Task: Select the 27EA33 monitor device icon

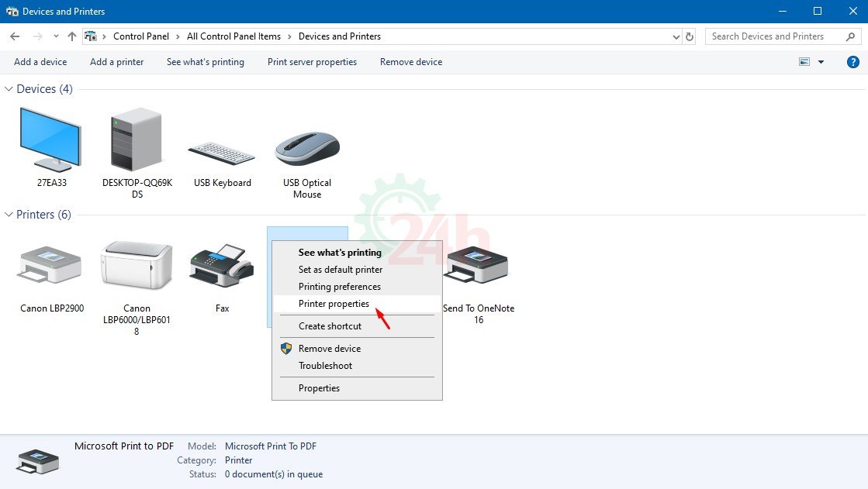Action: point(47,139)
